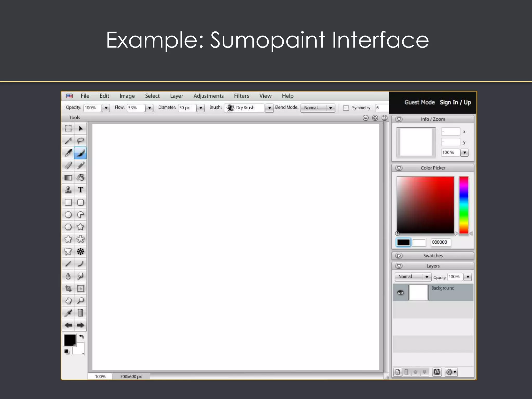Open the layer Opacity dropdown
Screen dimensions: 532x399
click(468, 277)
